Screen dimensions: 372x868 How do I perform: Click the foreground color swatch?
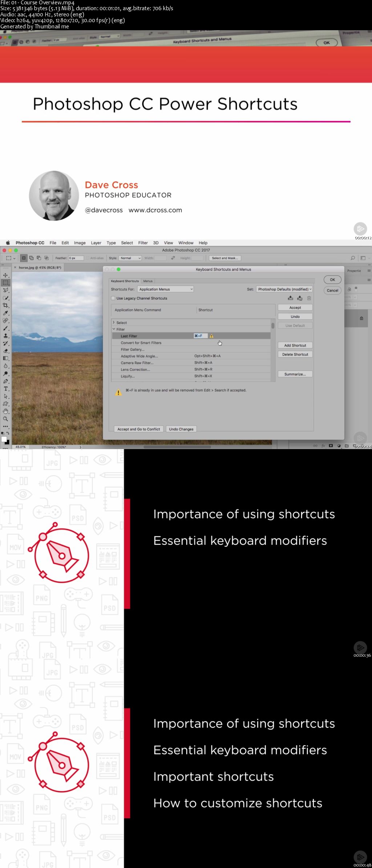click(4, 439)
